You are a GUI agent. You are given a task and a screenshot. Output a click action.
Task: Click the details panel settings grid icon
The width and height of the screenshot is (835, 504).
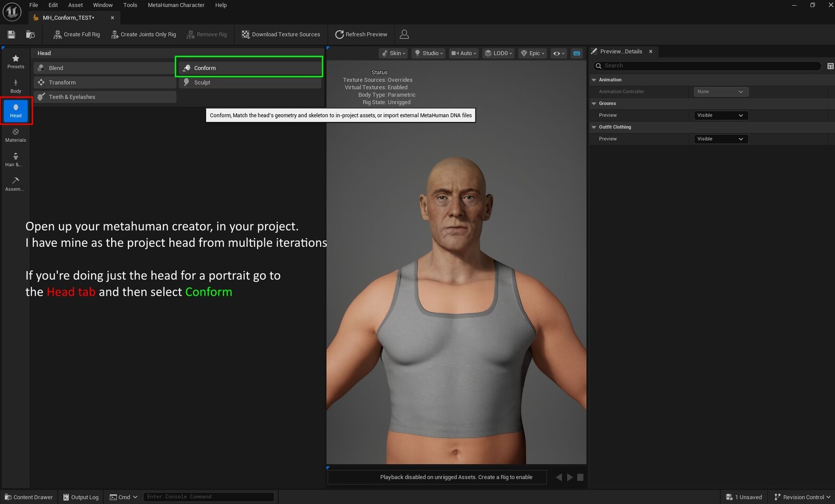coord(830,66)
